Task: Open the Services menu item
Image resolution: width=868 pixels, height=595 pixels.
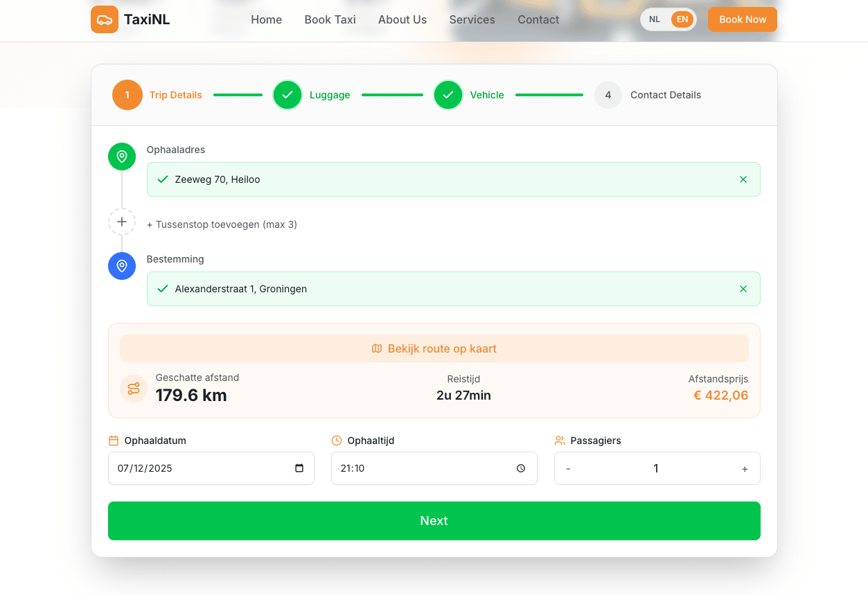Action: pos(472,19)
